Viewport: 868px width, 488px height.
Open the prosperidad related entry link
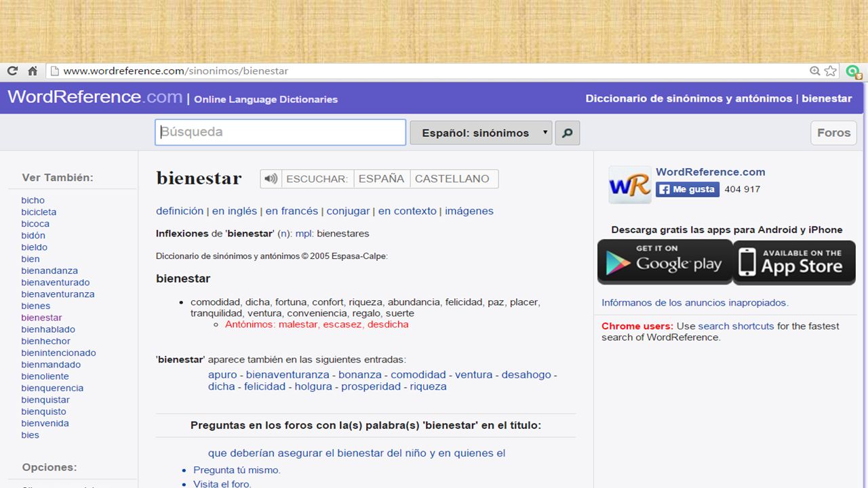click(371, 387)
